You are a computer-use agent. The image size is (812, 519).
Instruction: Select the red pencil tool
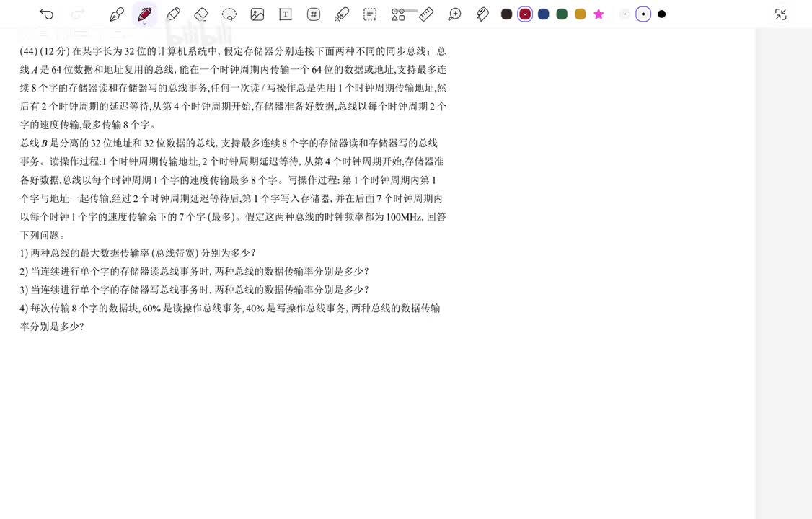point(144,14)
